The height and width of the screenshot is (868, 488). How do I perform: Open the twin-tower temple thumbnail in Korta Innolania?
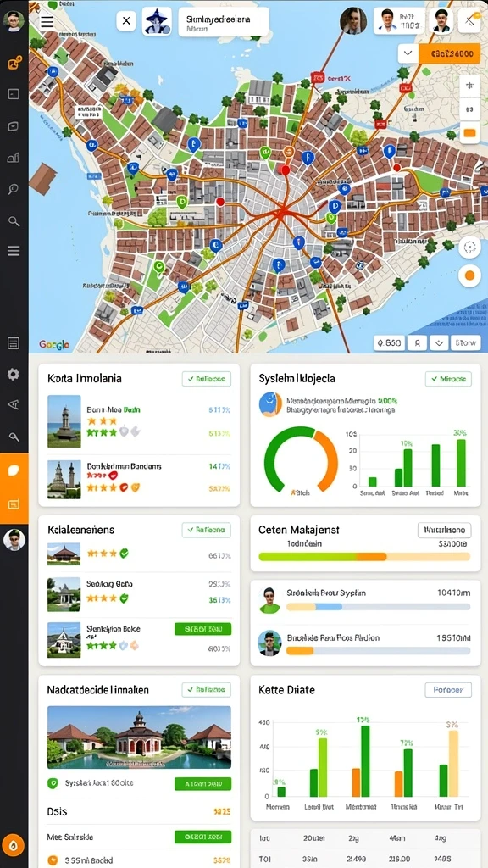click(x=64, y=480)
